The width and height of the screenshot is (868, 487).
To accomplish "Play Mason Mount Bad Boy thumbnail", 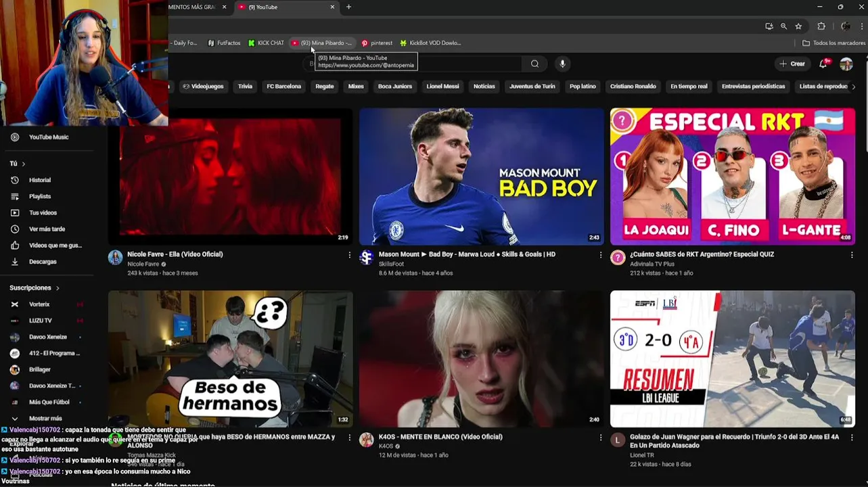I will pos(481,177).
